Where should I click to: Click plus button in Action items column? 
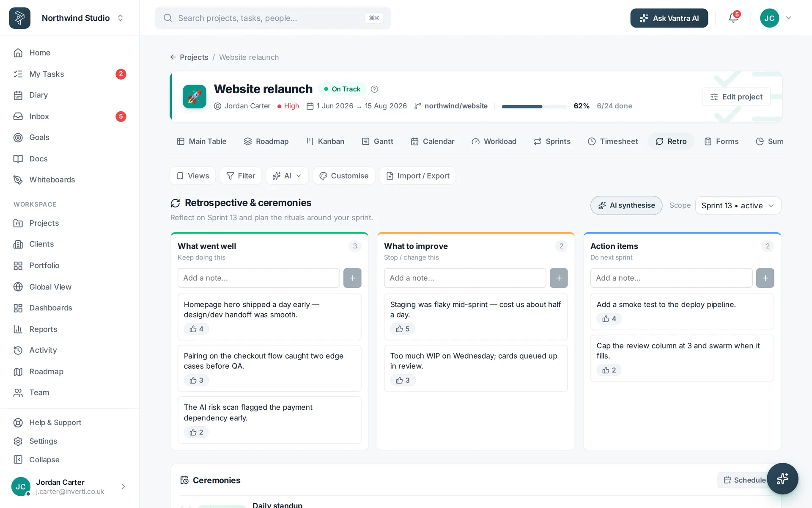(765, 278)
